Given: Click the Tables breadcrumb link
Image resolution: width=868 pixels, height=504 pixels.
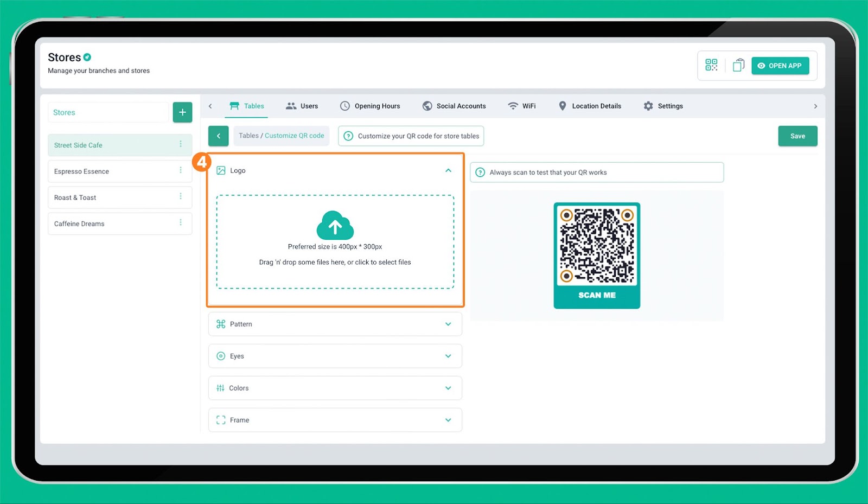Looking at the screenshot, I should [248, 136].
